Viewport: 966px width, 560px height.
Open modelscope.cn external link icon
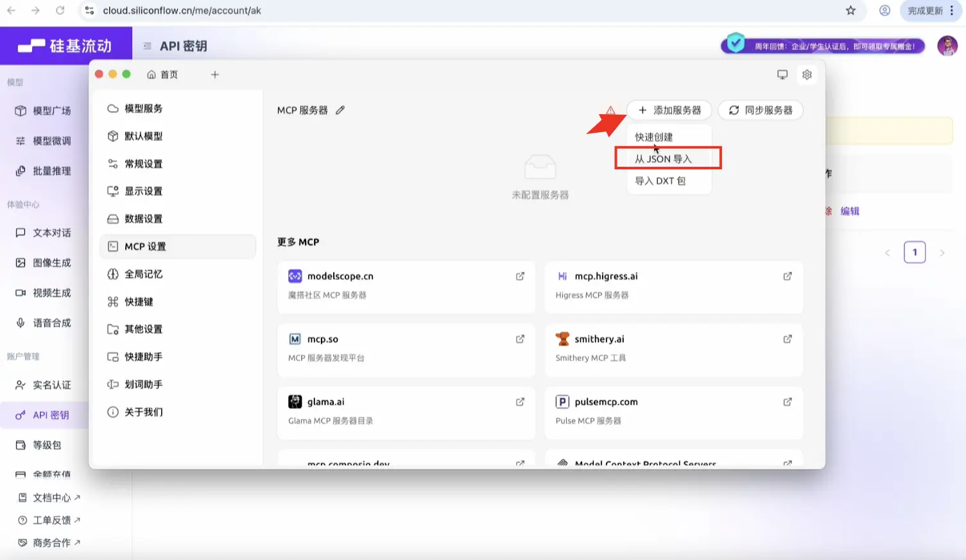(520, 276)
